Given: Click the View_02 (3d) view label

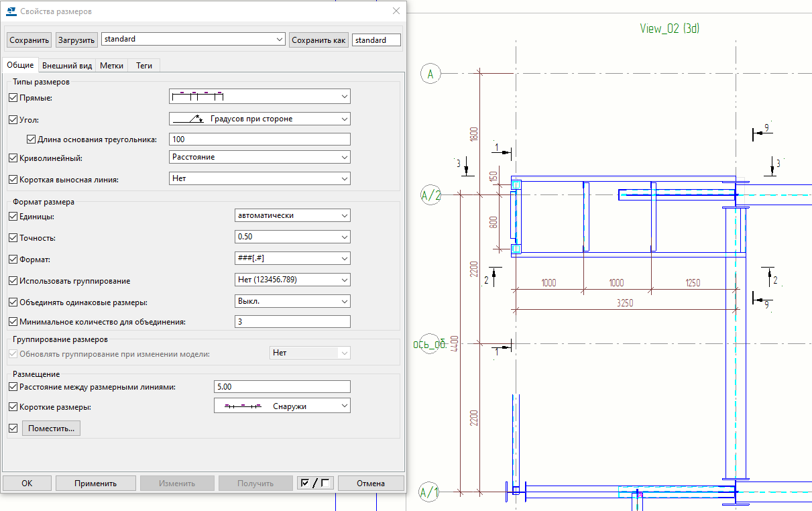Looking at the screenshot, I should (670, 28).
